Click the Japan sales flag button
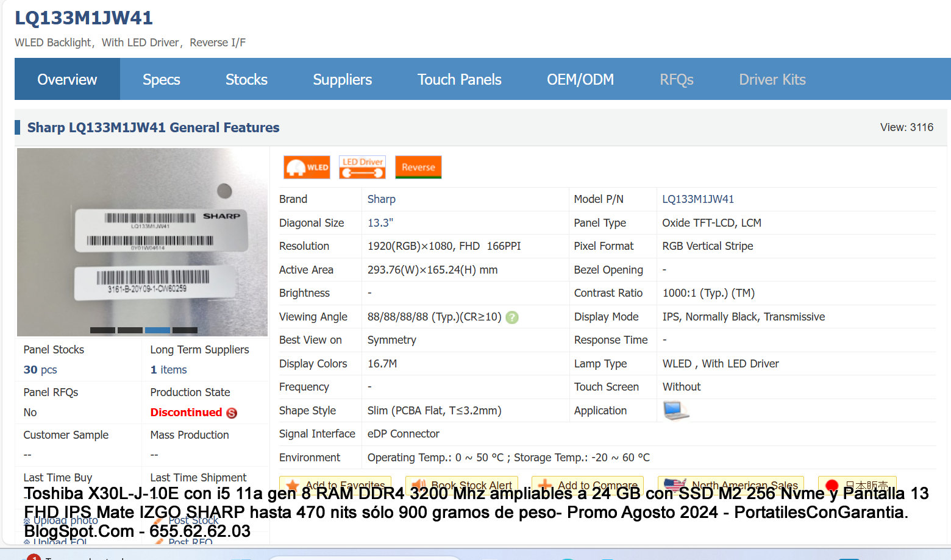Viewport: 951px width, 560px height. [x=857, y=484]
